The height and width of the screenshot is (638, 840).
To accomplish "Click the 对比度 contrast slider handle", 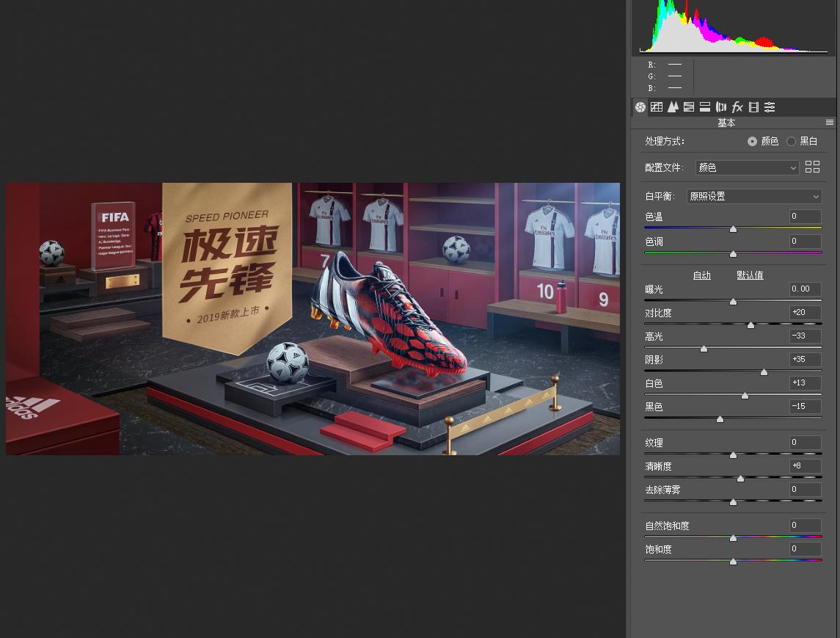I will coord(750,325).
